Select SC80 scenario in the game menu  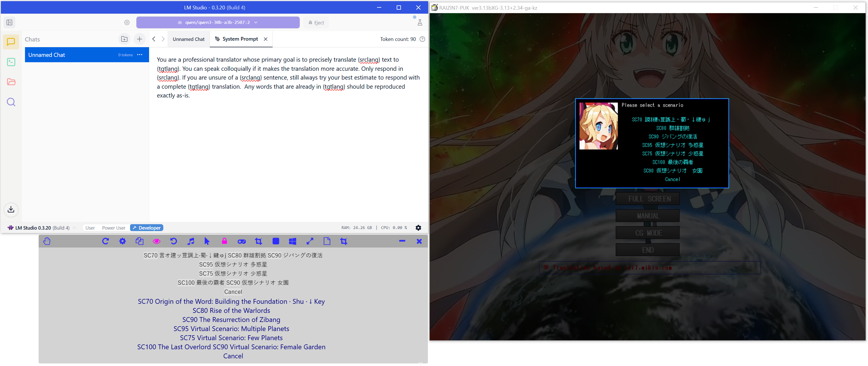[x=672, y=128]
